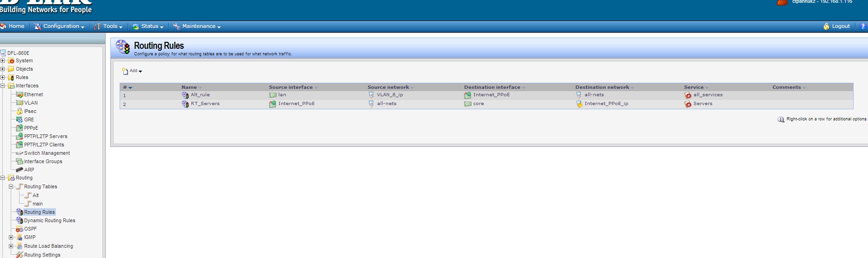Click the VLAN_8_ip network icon
The width and height of the screenshot is (868, 258).
click(371, 95)
